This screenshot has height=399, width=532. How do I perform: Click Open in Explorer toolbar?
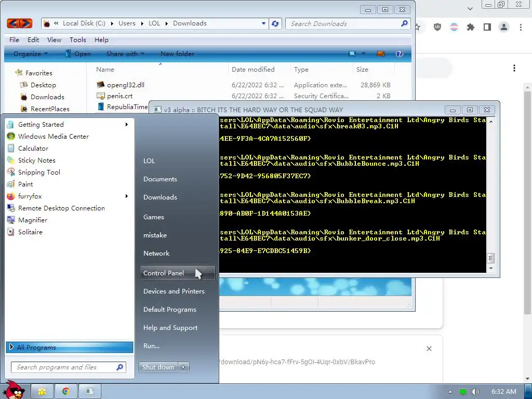[78, 54]
